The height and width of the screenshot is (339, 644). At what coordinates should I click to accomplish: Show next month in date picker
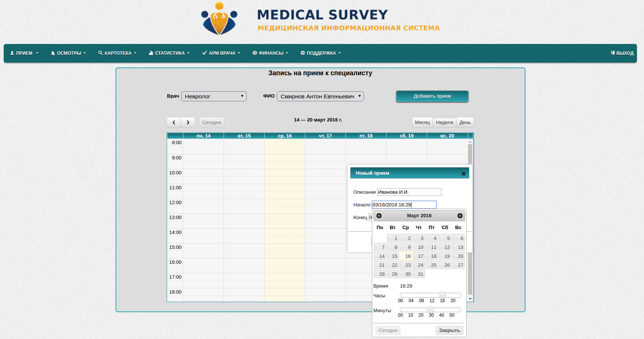click(x=460, y=216)
